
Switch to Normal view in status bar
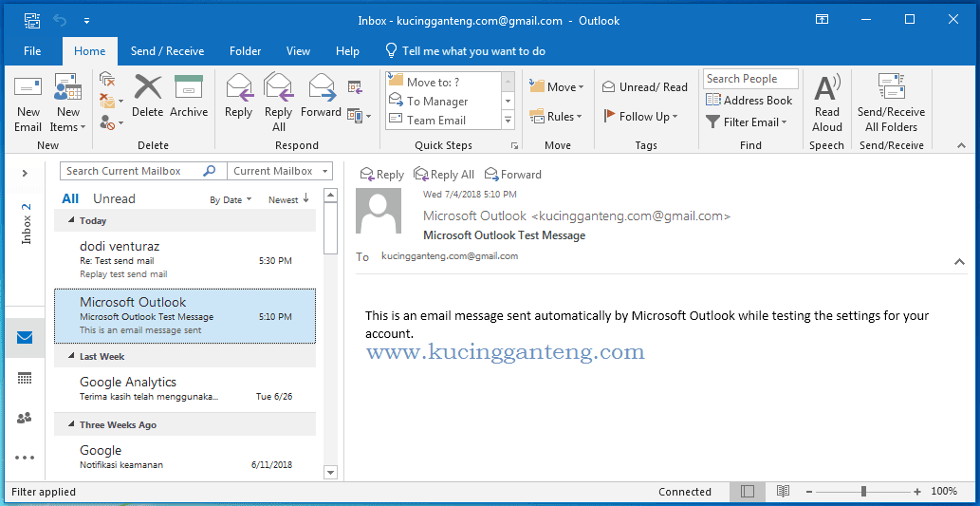tap(747, 492)
